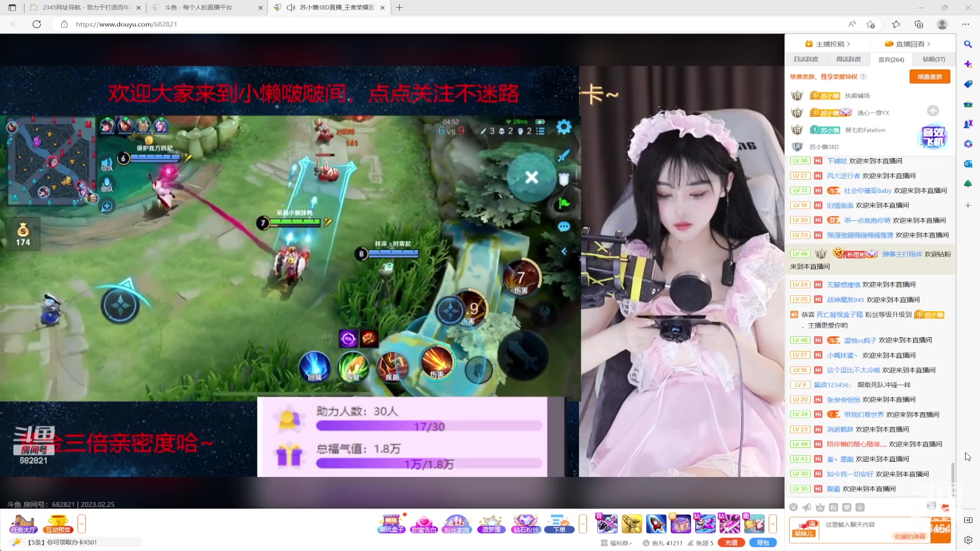Click username 社会你骚哥Baby in chat
980x551 pixels.
click(x=867, y=191)
